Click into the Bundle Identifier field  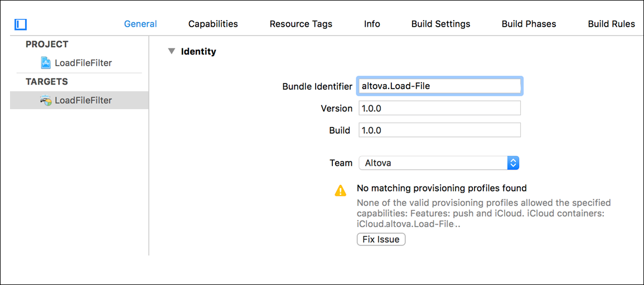(439, 86)
